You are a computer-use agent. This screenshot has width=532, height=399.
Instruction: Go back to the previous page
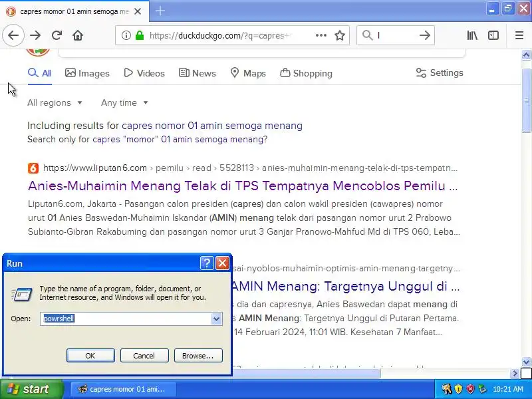coord(13,35)
